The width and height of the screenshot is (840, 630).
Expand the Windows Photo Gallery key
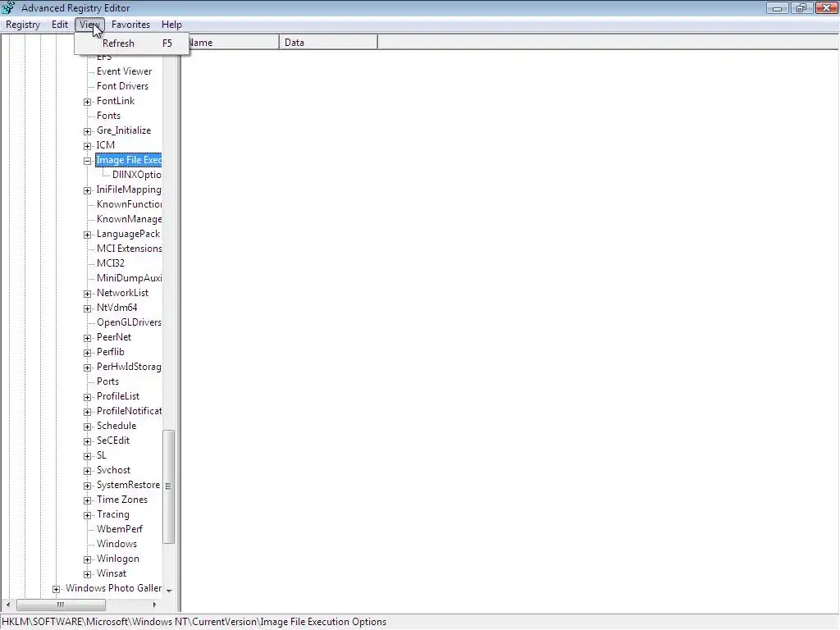pyautogui.click(x=57, y=589)
